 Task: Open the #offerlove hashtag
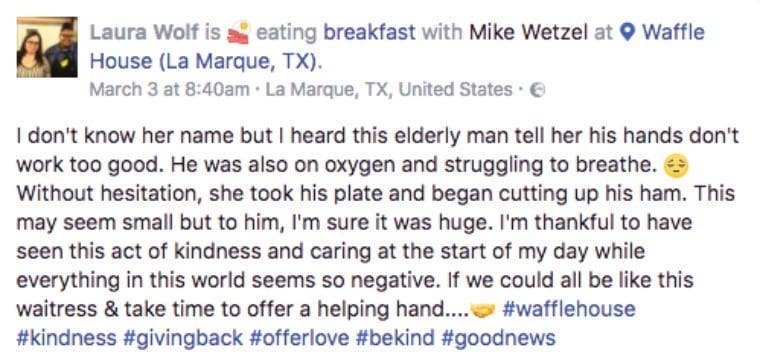pyautogui.click(x=299, y=338)
